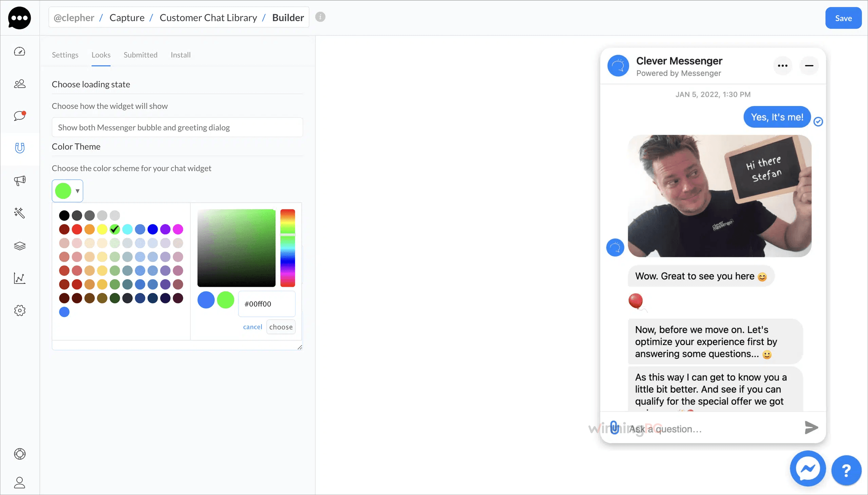Switch to the Looks tab
This screenshot has width=868, height=495.
point(101,55)
